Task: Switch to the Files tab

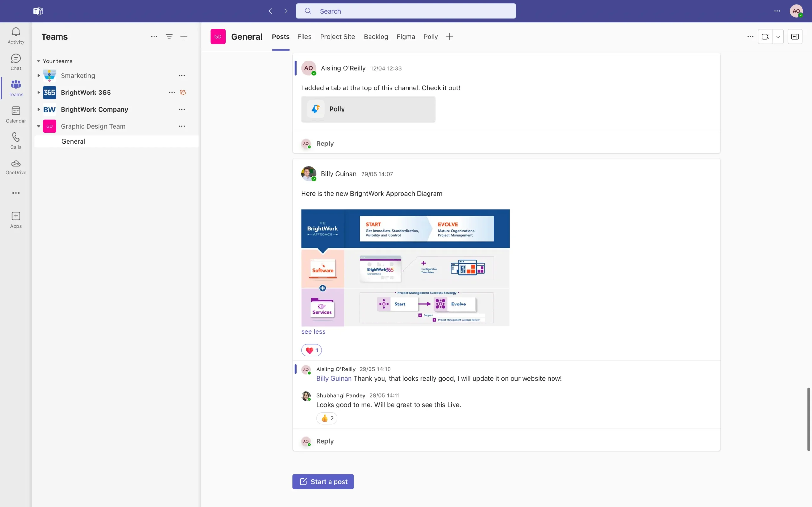Action: pos(304,37)
